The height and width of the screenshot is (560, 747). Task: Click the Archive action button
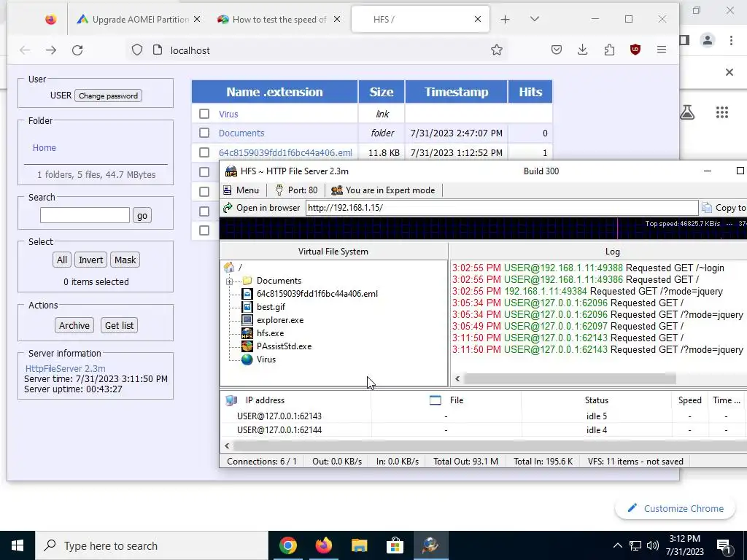pyautogui.click(x=74, y=325)
